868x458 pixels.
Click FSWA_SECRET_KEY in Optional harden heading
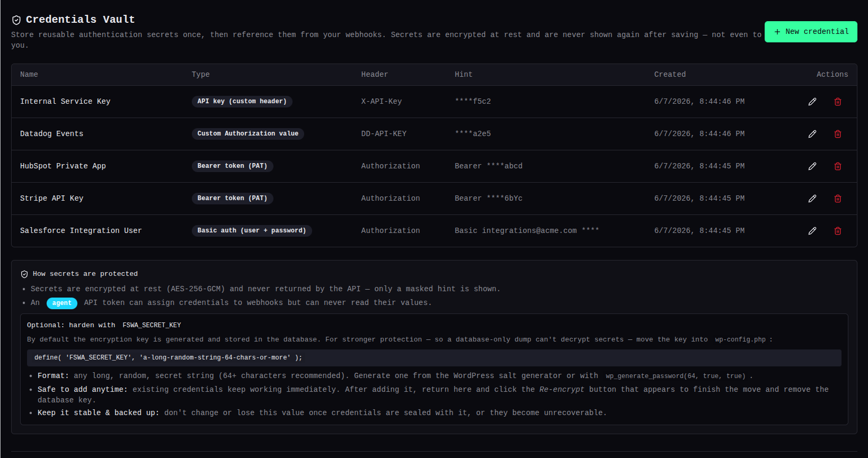click(152, 325)
